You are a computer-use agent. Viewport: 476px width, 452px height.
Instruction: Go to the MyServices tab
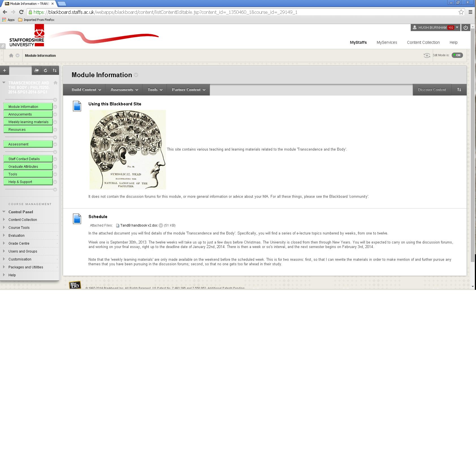[387, 42]
